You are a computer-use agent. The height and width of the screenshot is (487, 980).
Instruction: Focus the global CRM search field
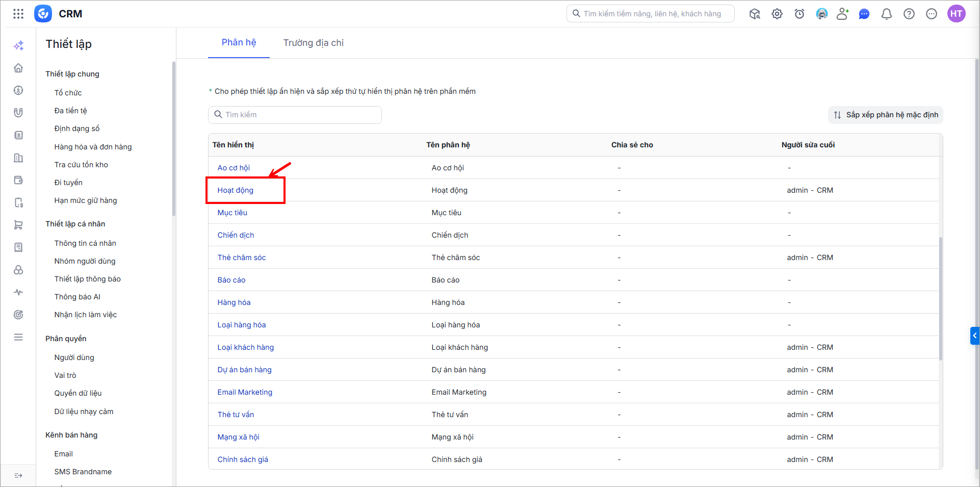[x=651, y=14]
